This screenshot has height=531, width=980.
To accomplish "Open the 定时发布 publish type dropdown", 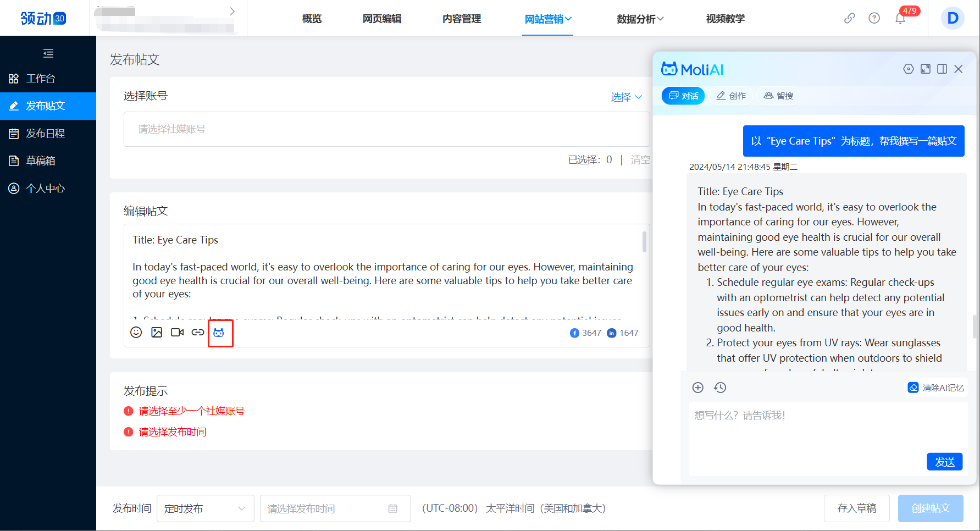I will 205,508.
